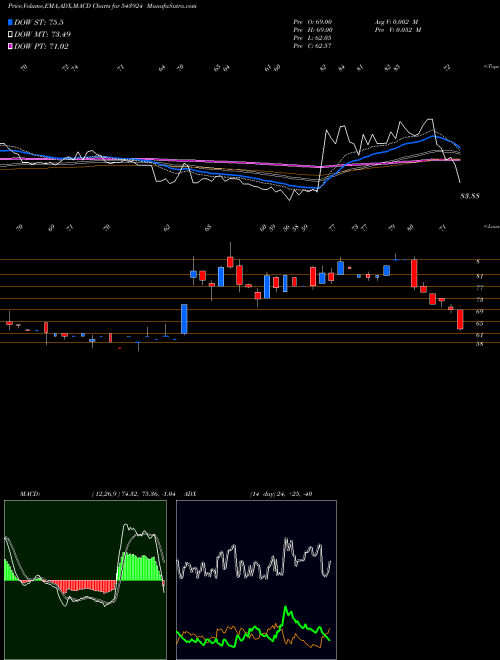Click the magenta DOW PT legend swatch
Image resolution: width=500 pixels, height=660 pixels.
click(10, 46)
